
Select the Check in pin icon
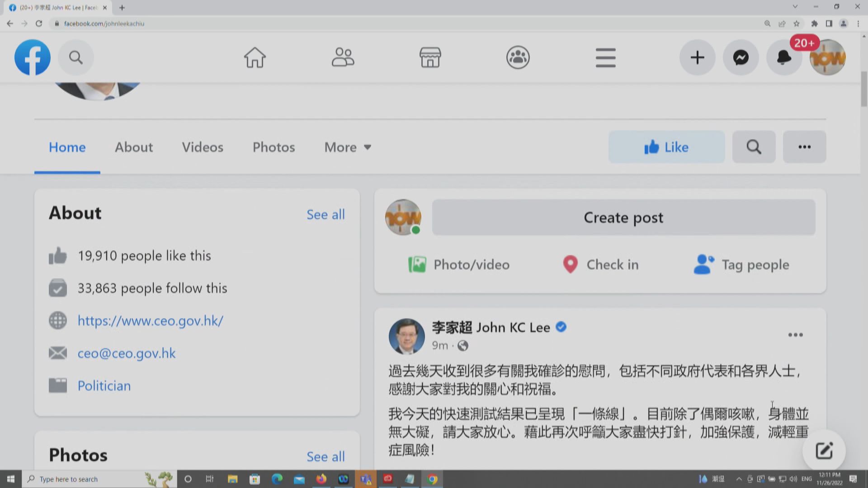pos(570,264)
